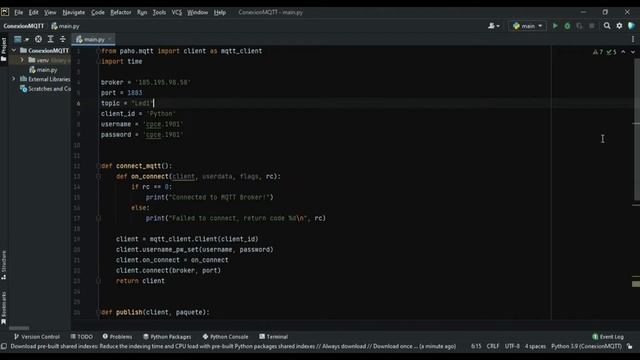Go to next highlighted error arrow
The height and width of the screenshot is (360, 640).
click(633, 52)
